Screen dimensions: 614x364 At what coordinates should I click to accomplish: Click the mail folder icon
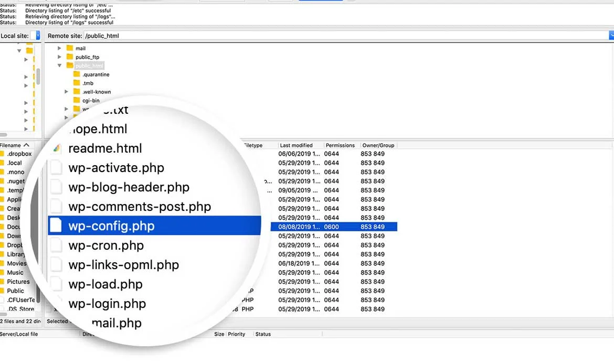tap(69, 48)
